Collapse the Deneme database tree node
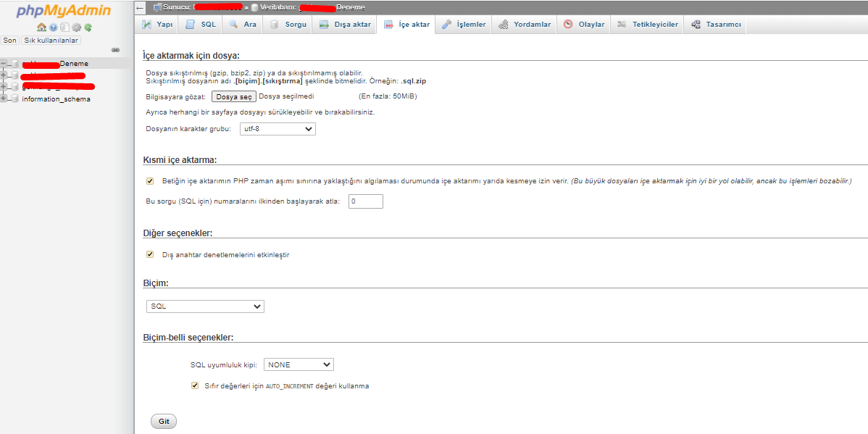The height and width of the screenshot is (434, 868). tap(4, 64)
